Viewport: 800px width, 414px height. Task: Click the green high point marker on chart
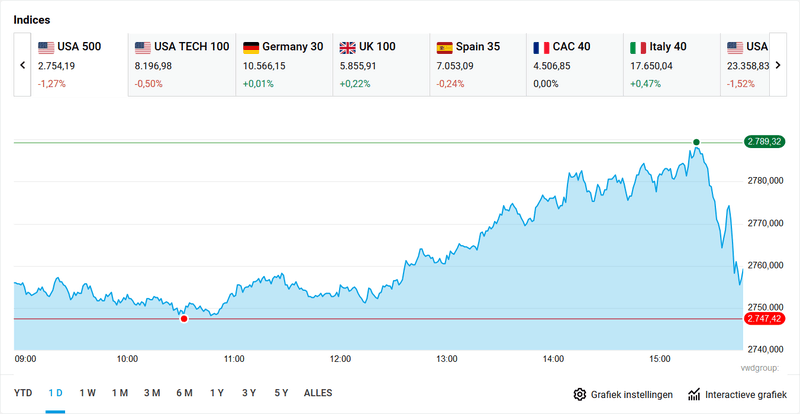696,142
